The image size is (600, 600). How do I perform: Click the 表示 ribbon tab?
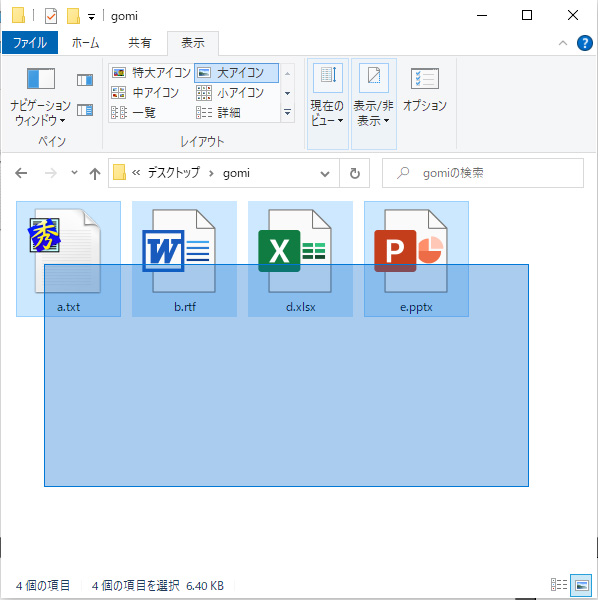(193, 42)
